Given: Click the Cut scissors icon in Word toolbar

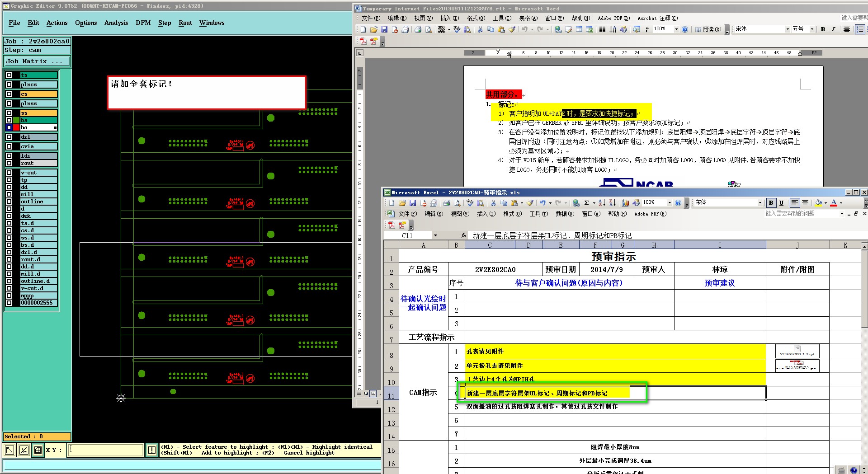Looking at the screenshot, I should [x=480, y=29].
